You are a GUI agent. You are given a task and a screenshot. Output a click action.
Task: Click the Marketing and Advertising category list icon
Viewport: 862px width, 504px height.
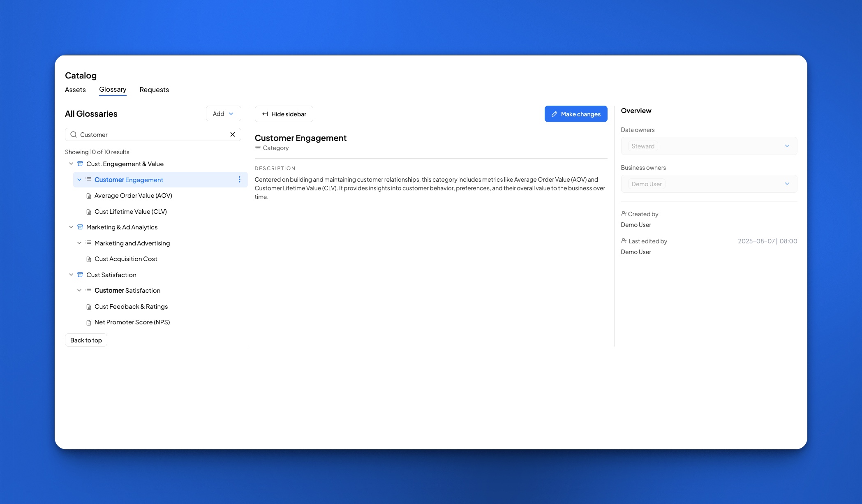point(88,243)
